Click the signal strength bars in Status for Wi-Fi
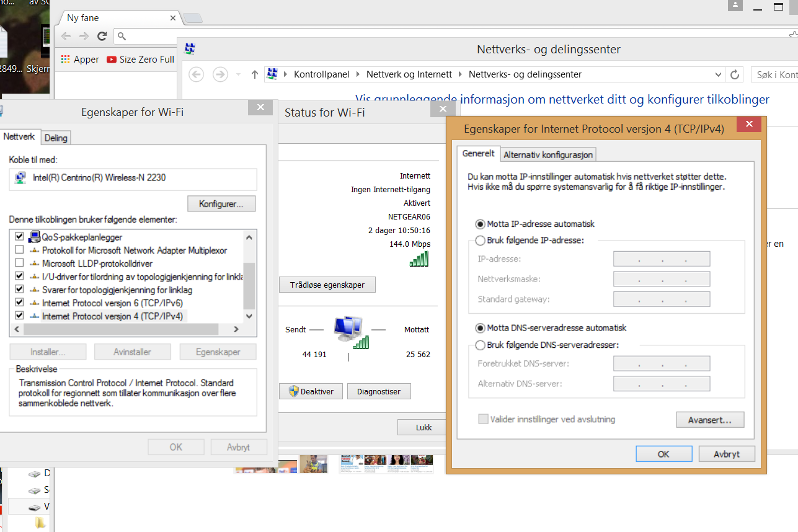798x532 pixels. coord(419,259)
